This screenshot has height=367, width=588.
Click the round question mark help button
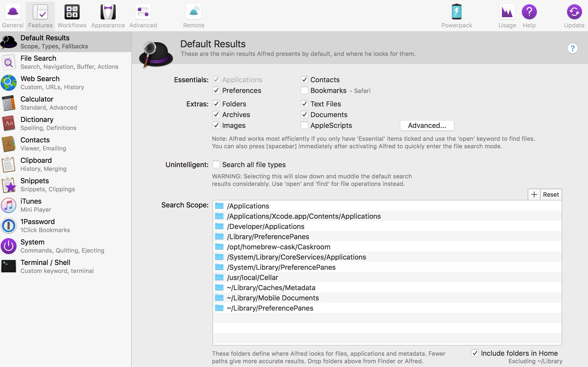coord(572,49)
